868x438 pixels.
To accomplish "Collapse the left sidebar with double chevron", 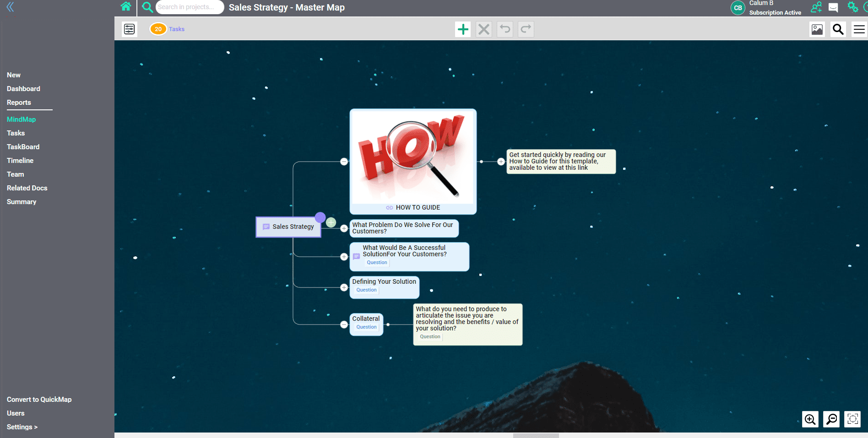I will point(10,7).
